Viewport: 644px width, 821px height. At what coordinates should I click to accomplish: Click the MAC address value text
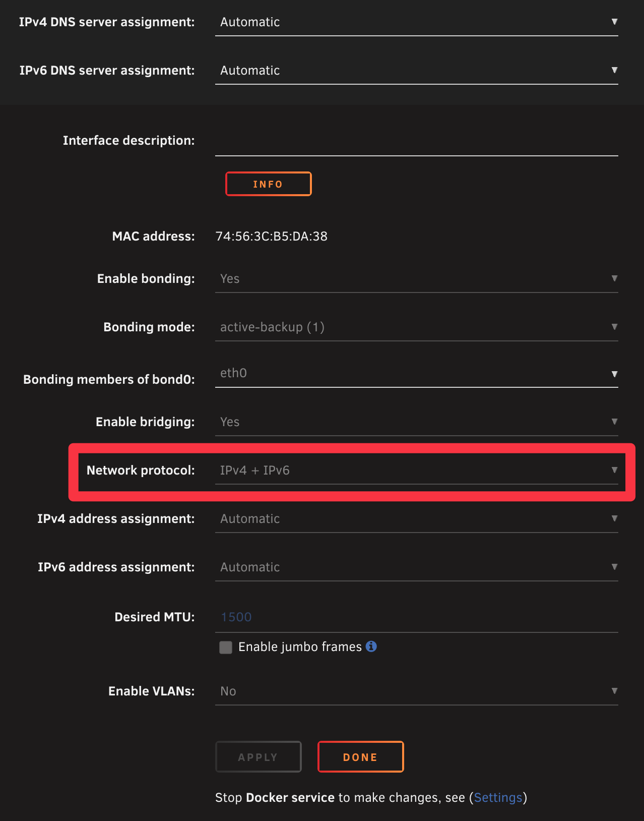coord(272,237)
